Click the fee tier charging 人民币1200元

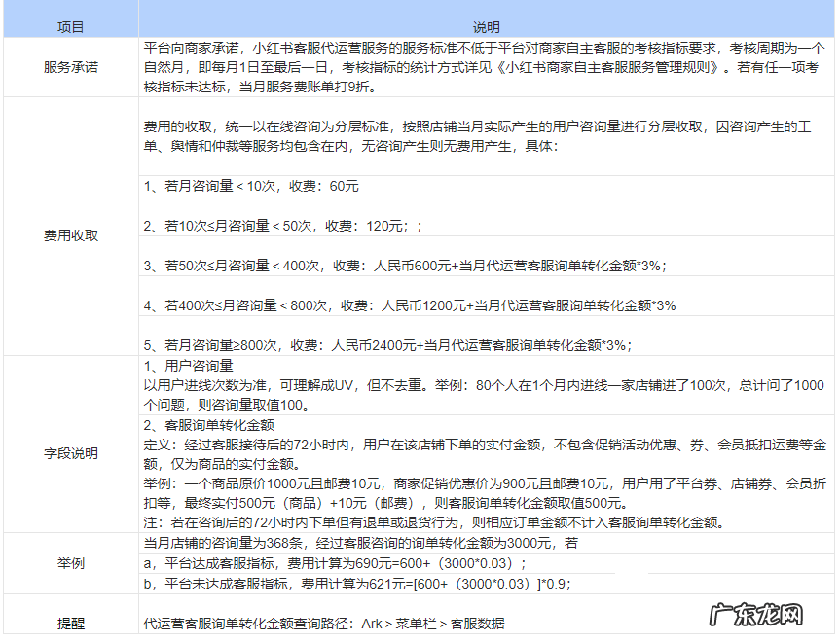[x=409, y=305]
